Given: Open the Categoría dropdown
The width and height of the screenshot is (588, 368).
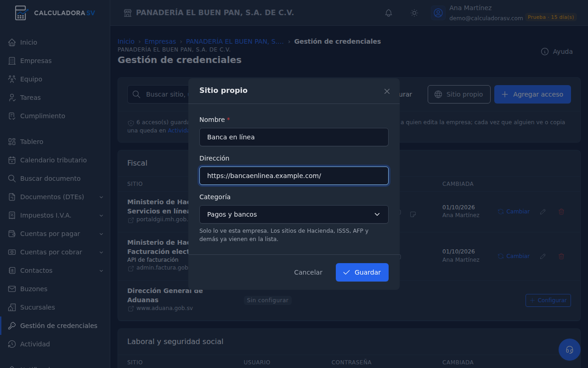Looking at the screenshot, I should pyautogui.click(x=294, y=214).
